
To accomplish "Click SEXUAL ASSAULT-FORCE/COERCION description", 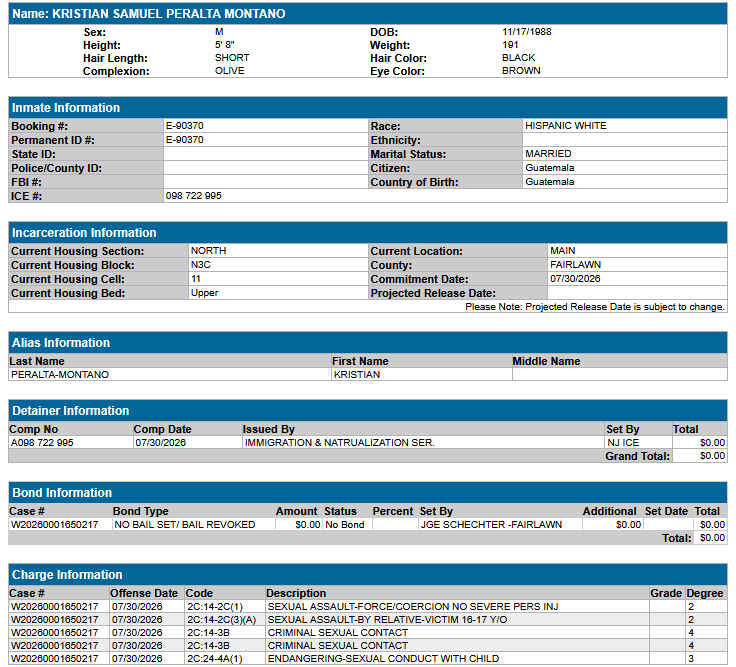I will tap(413, 607).
